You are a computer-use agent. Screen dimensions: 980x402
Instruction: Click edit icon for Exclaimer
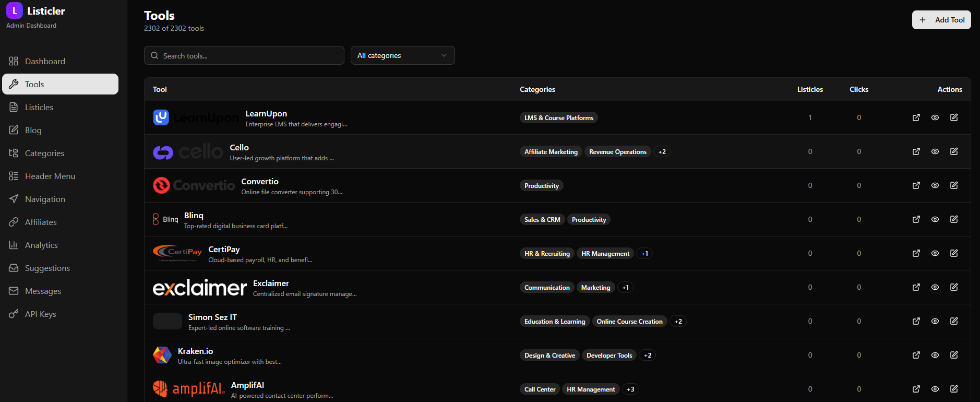954,287
